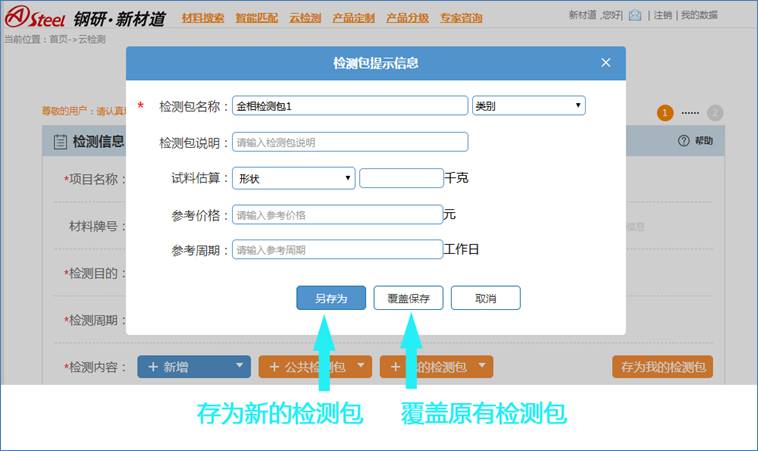Open the 形状 shape dropdown
Viewport: 758px width, 451px height.
coord(293,178)
